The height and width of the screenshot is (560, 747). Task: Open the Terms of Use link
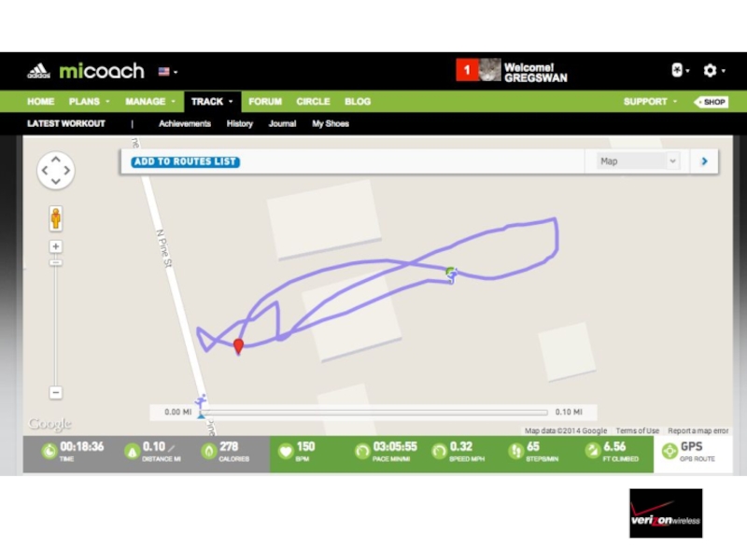pyautogui.click(x=637, y=430)
